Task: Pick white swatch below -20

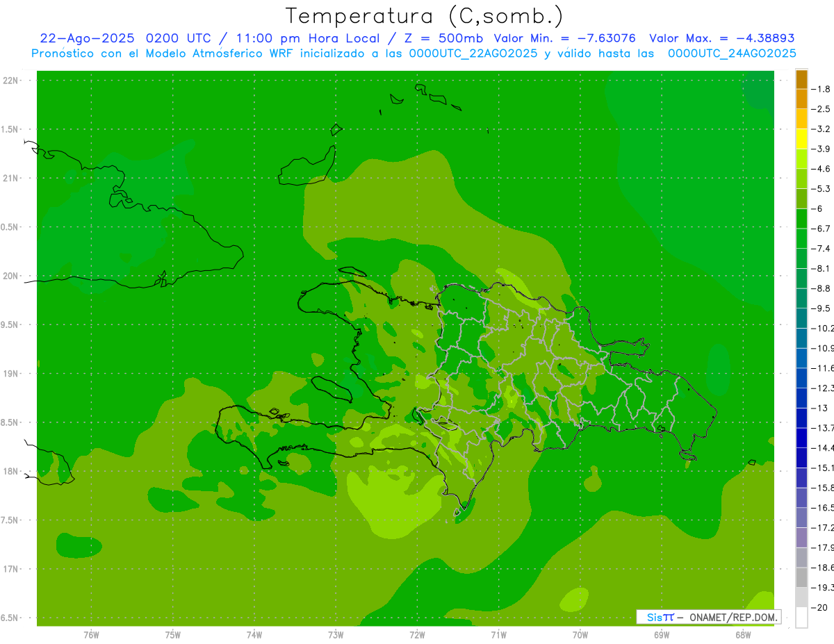Action: tap(801, 617)
